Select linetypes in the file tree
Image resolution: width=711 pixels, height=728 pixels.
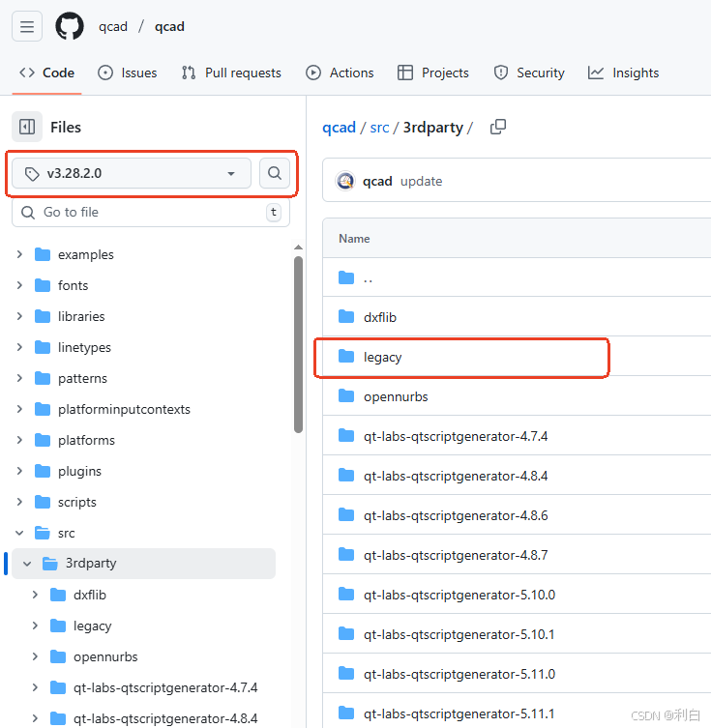[84, 347]
